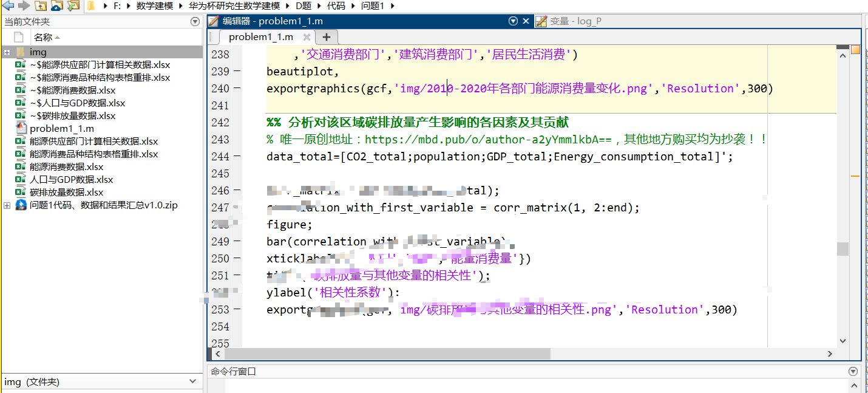Select the img folder row
This screenshot has width=868, height=393.
[x=102, y=52]
